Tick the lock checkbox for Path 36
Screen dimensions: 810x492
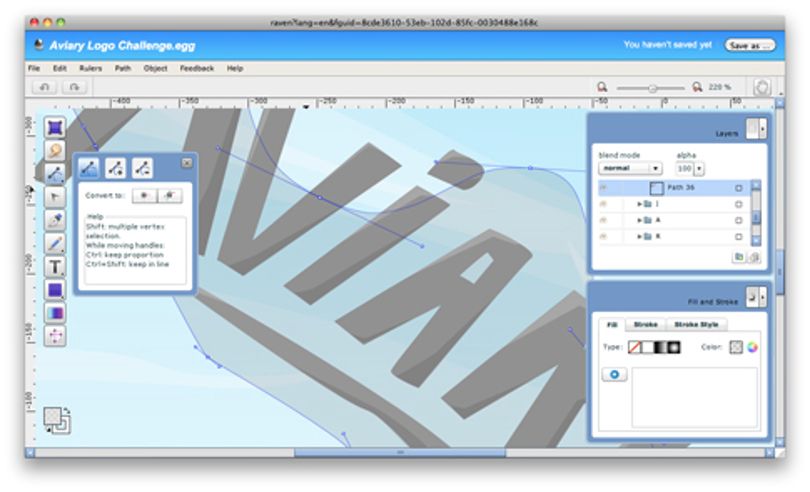[x=738, y=188]
